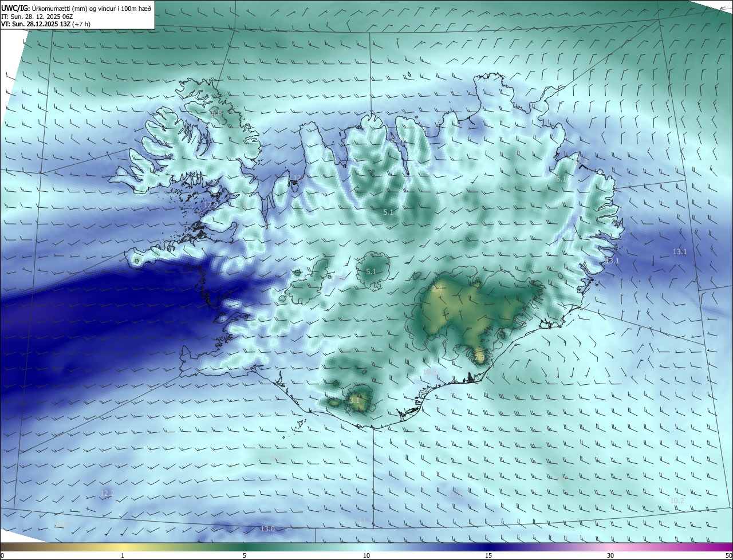Click the '0' tick on the color scale
Screen dimensions: 733x560
2,555
